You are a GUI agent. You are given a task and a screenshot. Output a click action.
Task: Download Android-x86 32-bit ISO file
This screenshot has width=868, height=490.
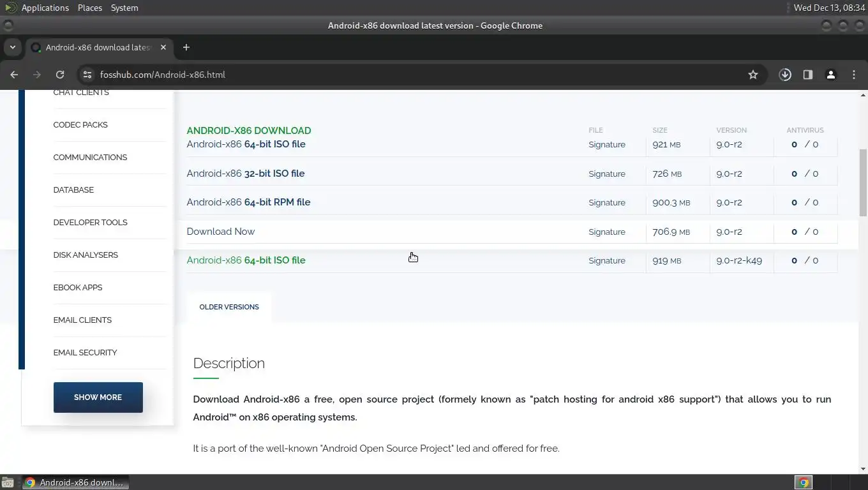[x=245, y=174]
